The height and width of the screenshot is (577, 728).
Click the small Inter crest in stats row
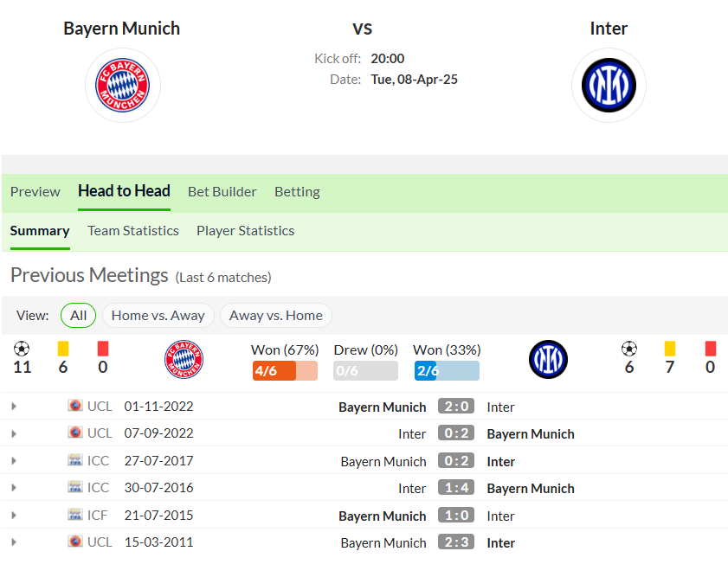[x=548, y=360]
